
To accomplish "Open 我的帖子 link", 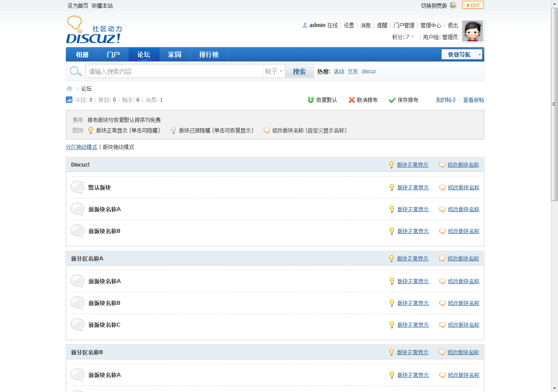I will pos(446,100).
